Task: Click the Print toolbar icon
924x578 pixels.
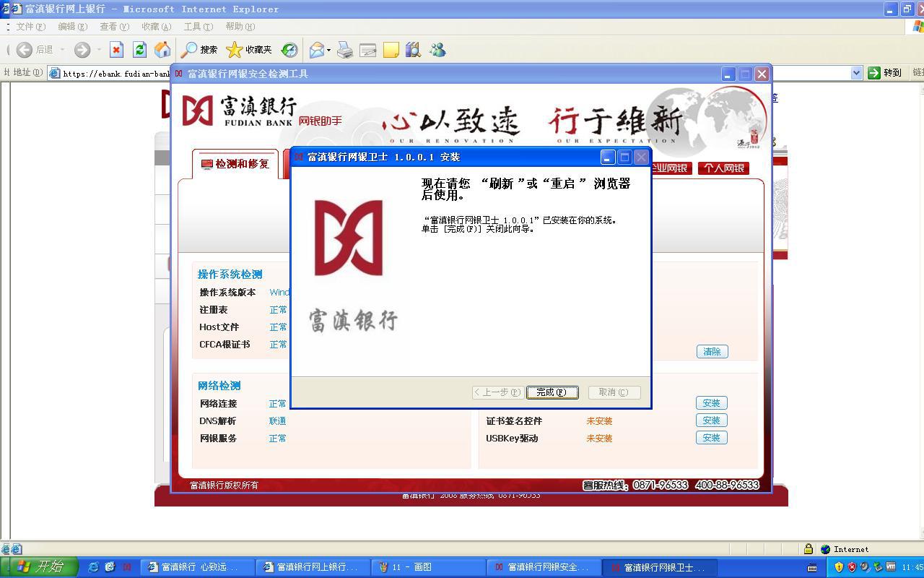Action: (345, 50)
